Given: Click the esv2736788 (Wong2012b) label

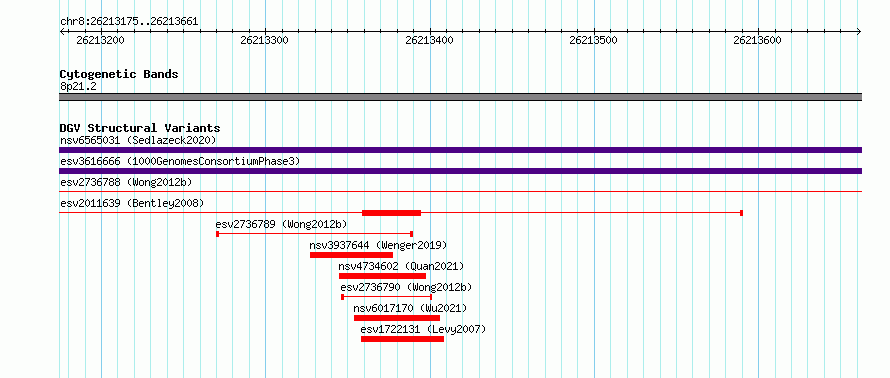Looking at the screenshot, I should point(126,182).
